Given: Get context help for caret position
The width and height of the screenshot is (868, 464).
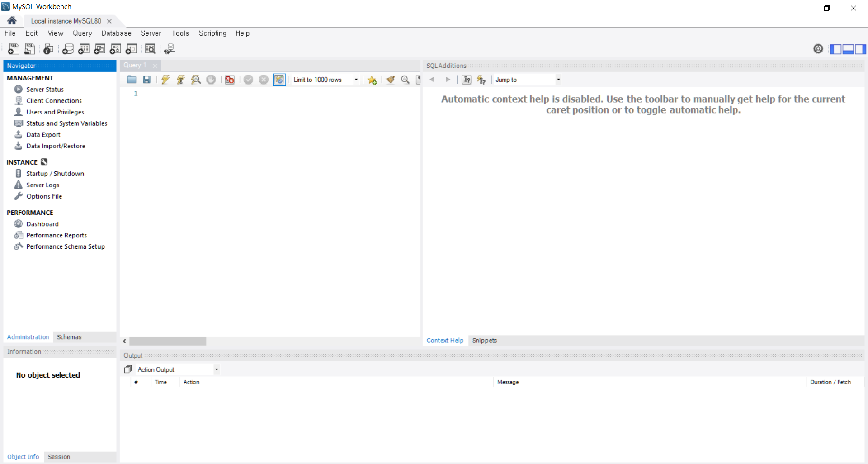Looking at the screenshot, I should click(467, 80).
